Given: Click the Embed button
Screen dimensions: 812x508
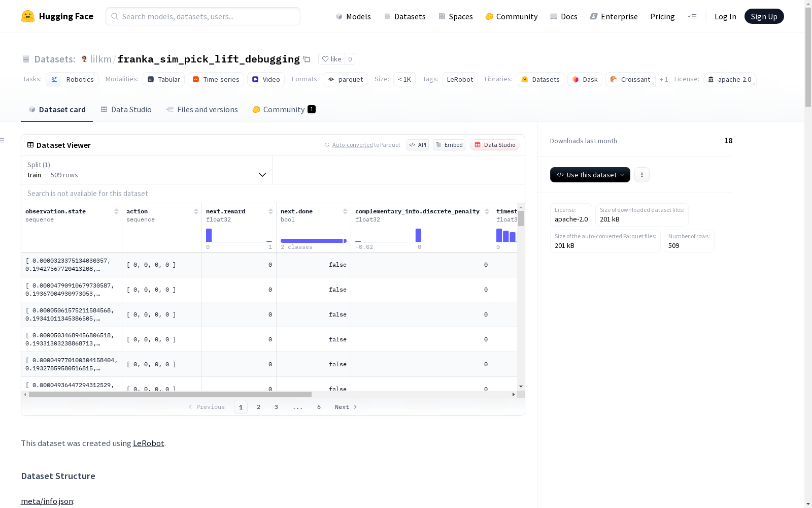Looking at the screenshot, I should 449,145.
